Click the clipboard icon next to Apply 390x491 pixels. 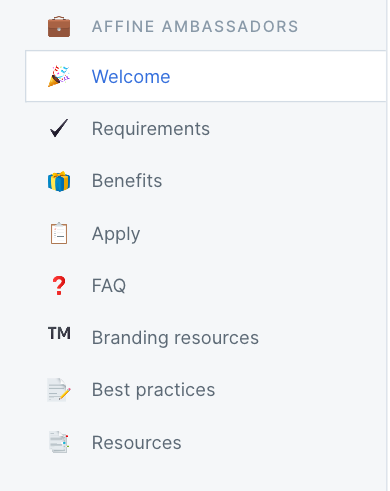point(59,233)
